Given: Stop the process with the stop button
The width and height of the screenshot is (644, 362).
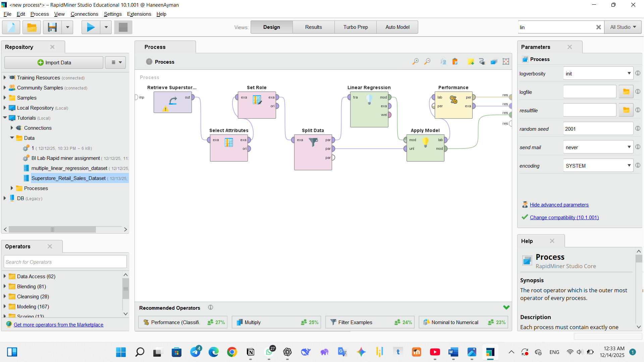Looking at the screenshot, I should coord(123,27).
